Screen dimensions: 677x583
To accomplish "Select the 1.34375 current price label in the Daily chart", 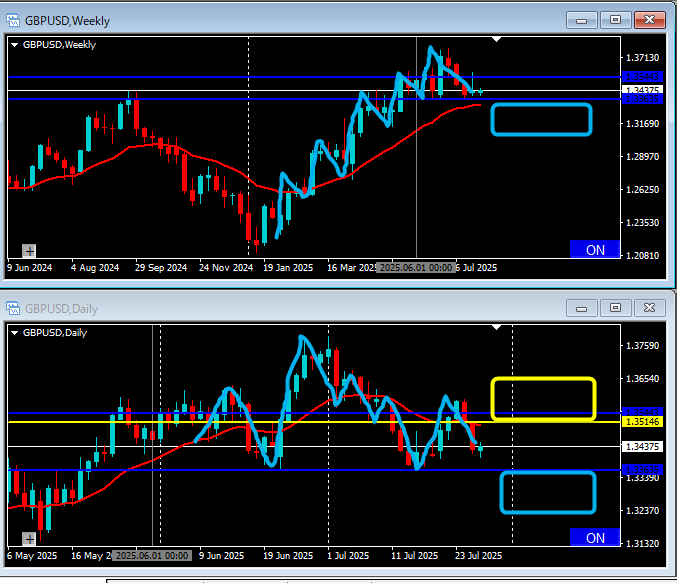I will (x=642, y=447).
